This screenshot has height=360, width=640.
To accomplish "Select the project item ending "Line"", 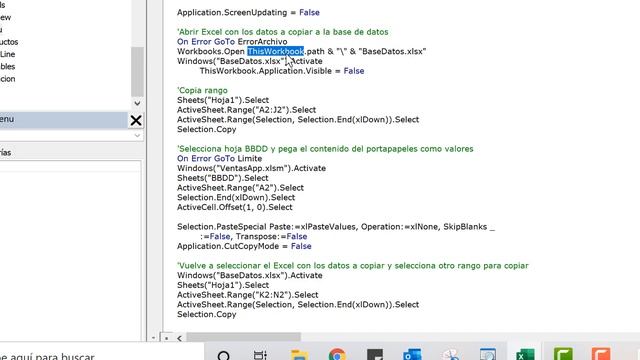I will (7, 54).
